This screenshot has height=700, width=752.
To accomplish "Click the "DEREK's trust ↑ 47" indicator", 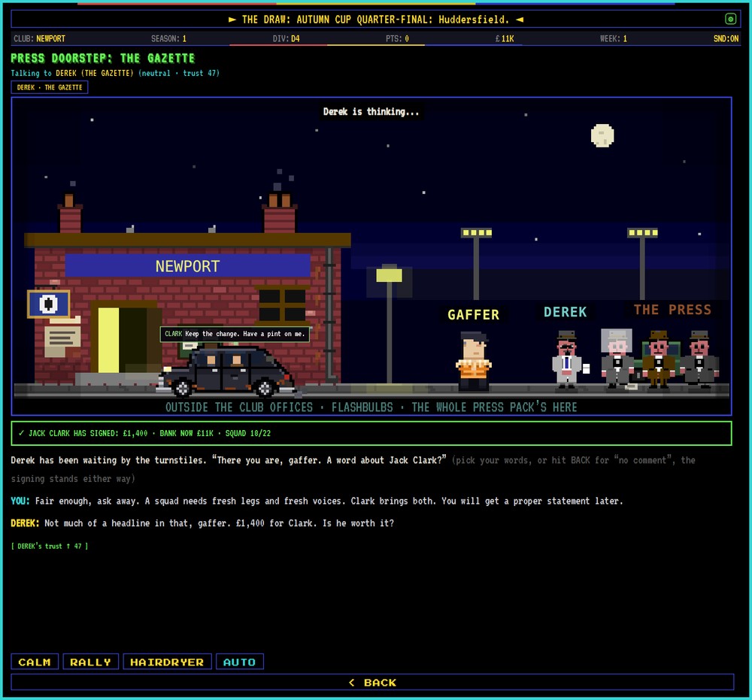I will click(x=50, y=546).
